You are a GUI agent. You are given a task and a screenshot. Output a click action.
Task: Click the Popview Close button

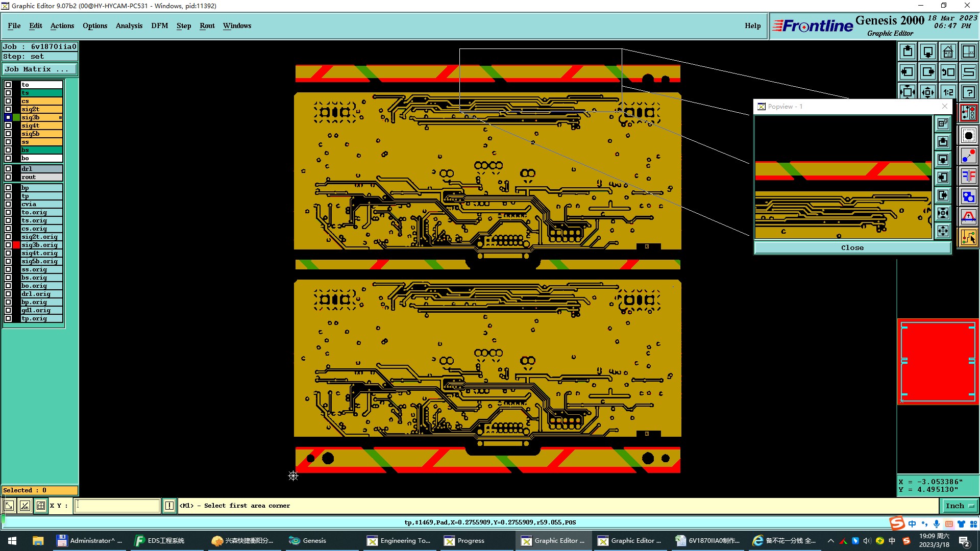(x=852, y=248)
